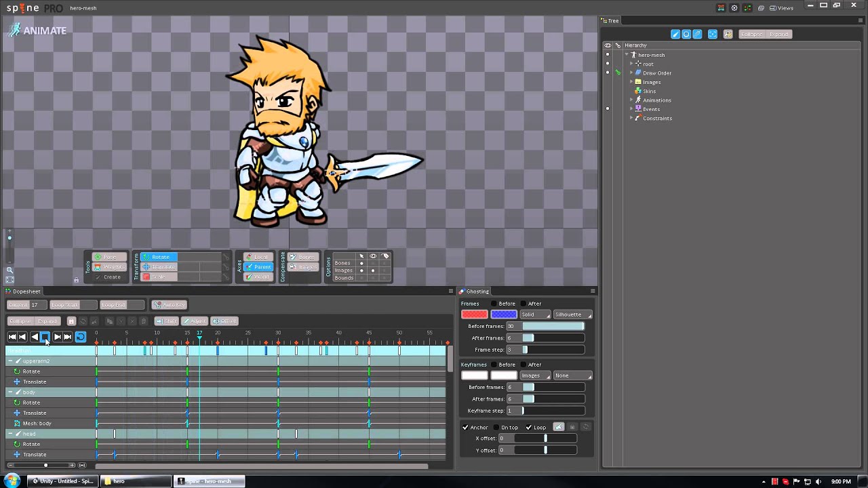This screenshot has width=868, height=488.
Task: Open the Ghosting panel options menu
Action: click(x=593, y=291)
